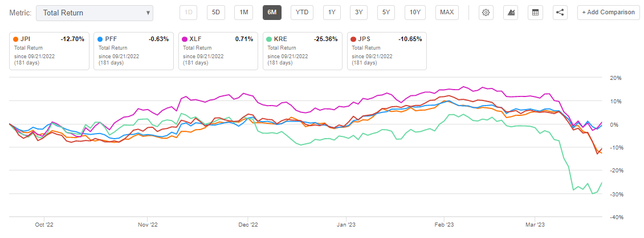Click the JPI legend card
Viewport: 644px width, 238px height.
pyautogui.click(x=49, y=51)
